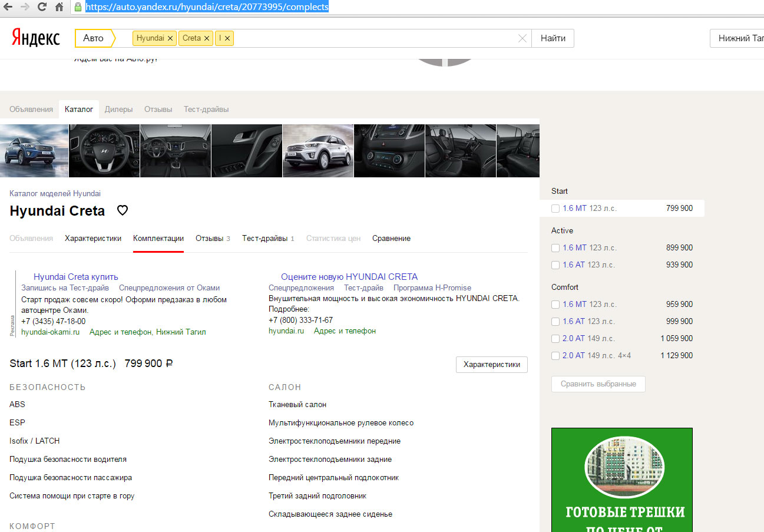Click the green padlock security icon

tap(77, 7)
